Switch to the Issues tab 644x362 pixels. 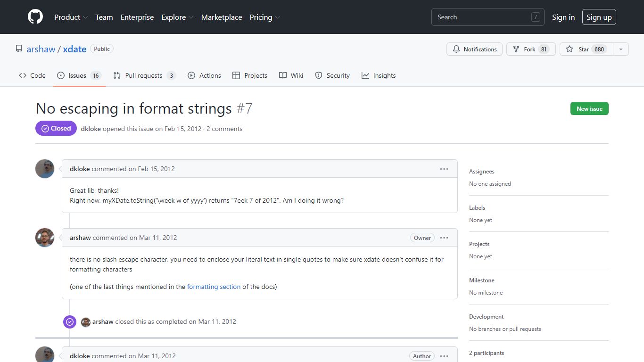pos(79,75)
